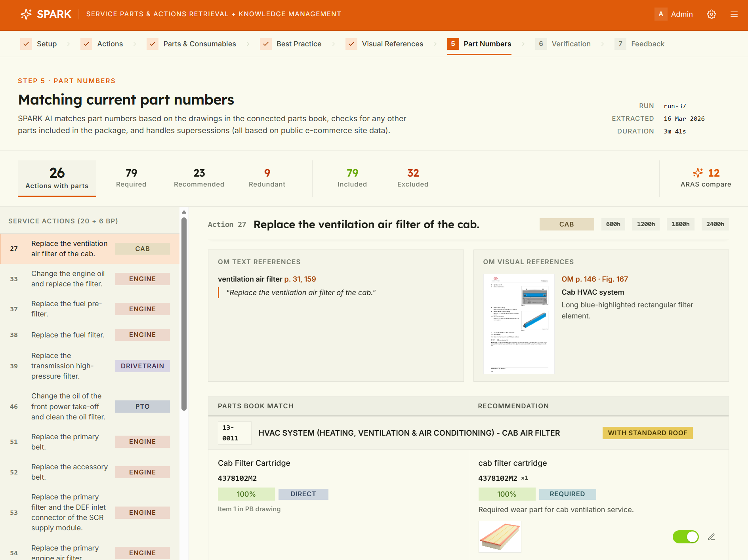Click the Visual References checkmark icon
The width and height of the screenshot is (748, 560).
[x=351, y=44]
